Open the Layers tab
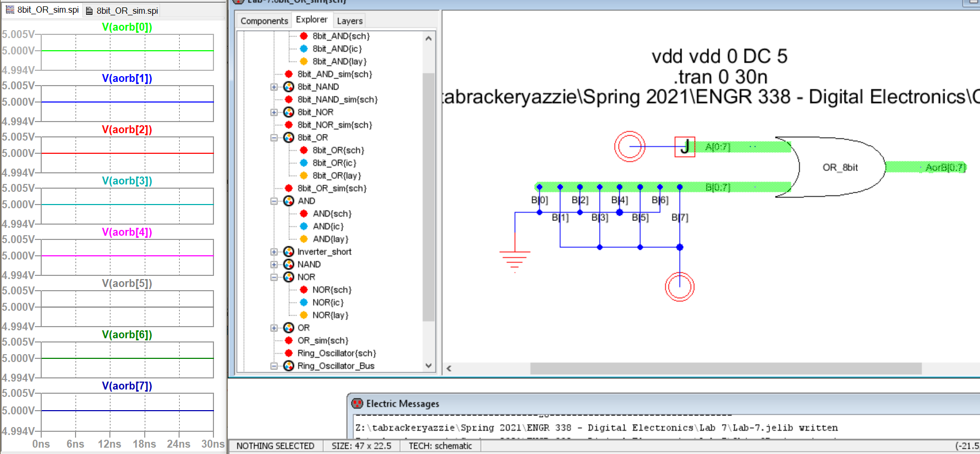This screenshot has width=980, height=454. (x=350, y=21)
